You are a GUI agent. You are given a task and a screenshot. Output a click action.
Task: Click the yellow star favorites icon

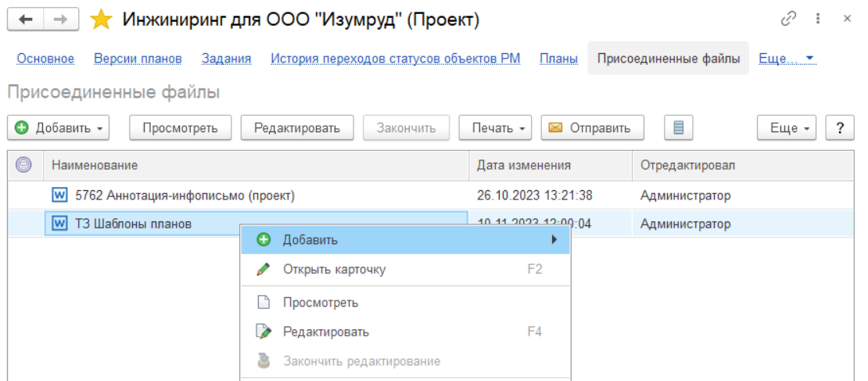coord(102,20)
